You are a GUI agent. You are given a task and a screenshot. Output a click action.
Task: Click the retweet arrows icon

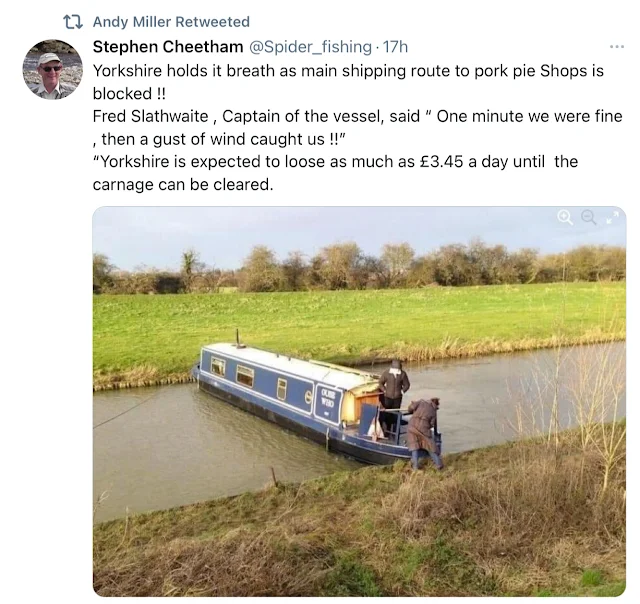(x=72, y=21)
